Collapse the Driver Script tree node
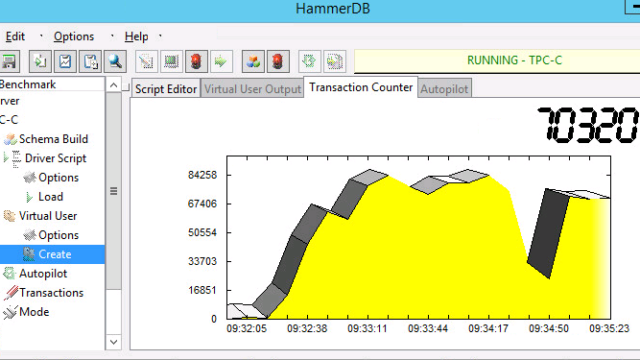Image resolution: width=640 pixels, height=360 pixels. (x=5, y=158)
